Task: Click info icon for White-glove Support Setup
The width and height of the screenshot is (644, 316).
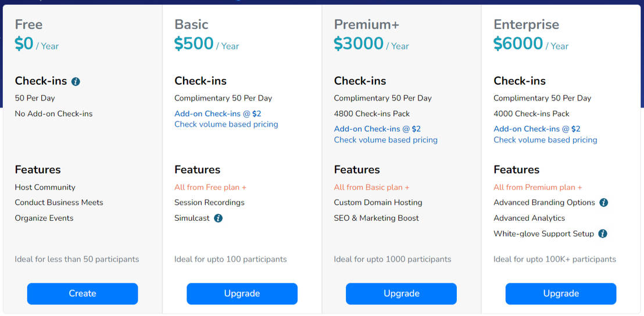Action: click(x=603, y=234)
